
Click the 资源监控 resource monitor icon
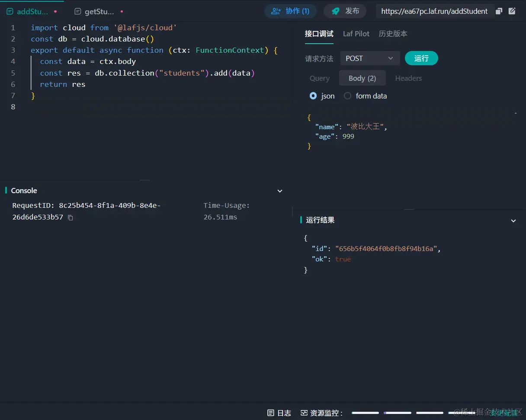tap(304, 413)
